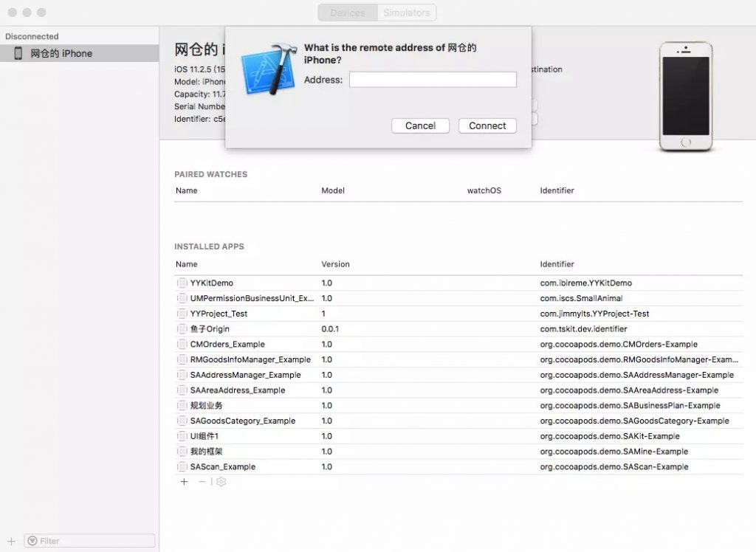
Task: Click the com.iscs.SmallAnimal identifier
Action: pos(582,298)
